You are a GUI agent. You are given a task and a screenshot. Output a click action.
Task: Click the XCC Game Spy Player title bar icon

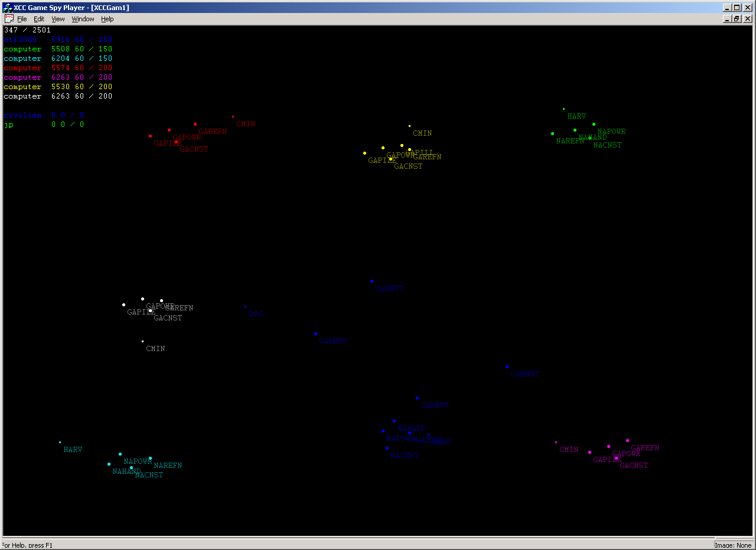[8, 8]
